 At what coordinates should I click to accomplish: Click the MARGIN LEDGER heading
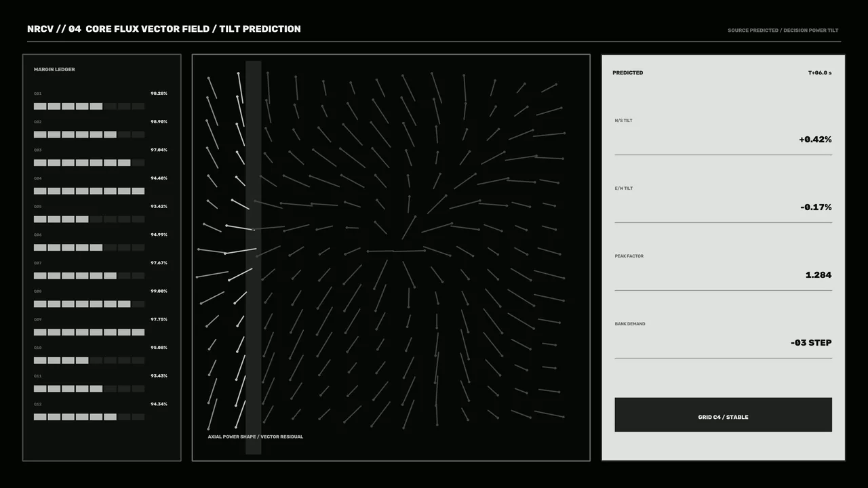pos(54,69)
